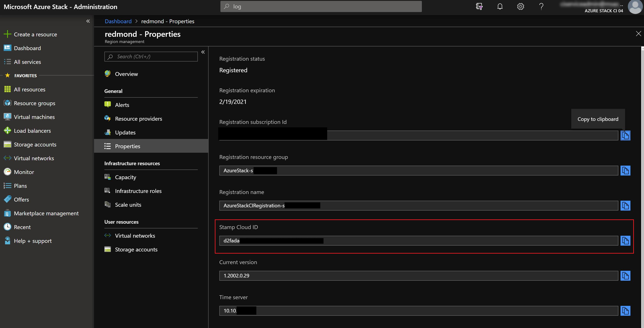Click the Notifications bell icon
The image size is (644, 328).
pyautogui.click(x=500, y=6)
